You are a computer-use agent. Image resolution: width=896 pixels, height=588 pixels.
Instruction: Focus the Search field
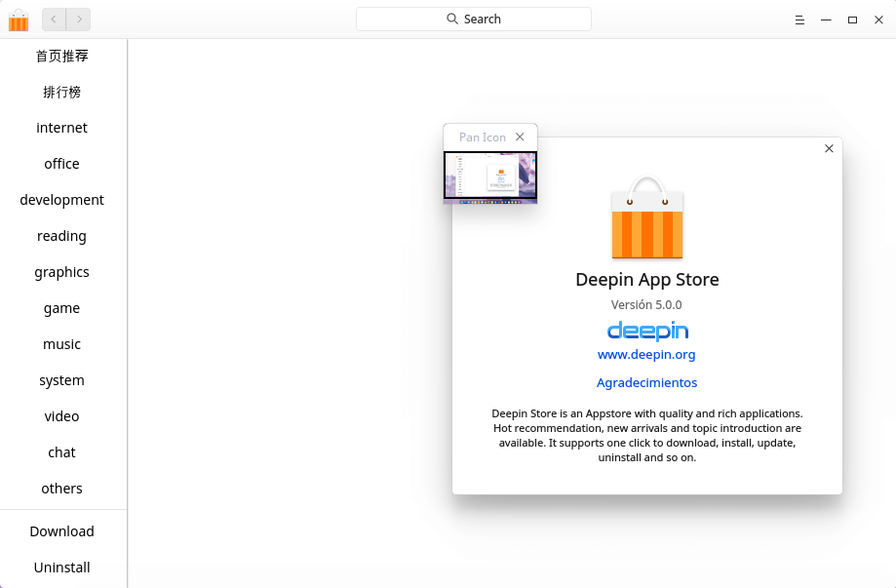(474, 19)
